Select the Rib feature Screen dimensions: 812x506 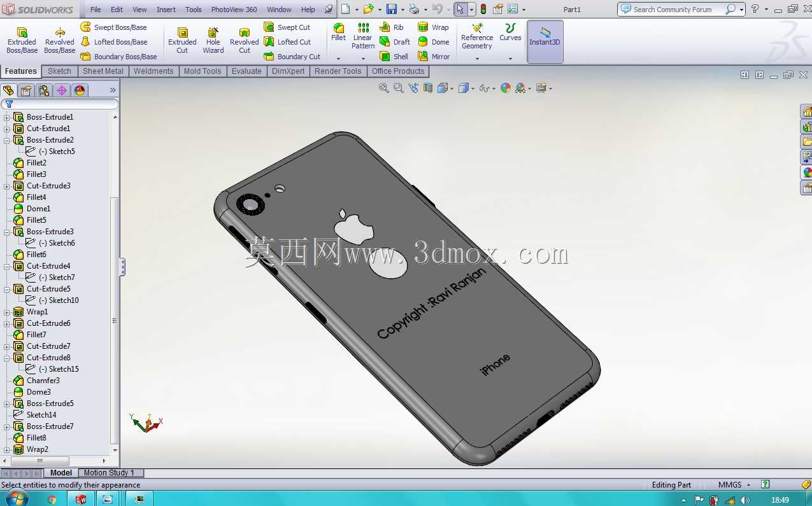392,27
